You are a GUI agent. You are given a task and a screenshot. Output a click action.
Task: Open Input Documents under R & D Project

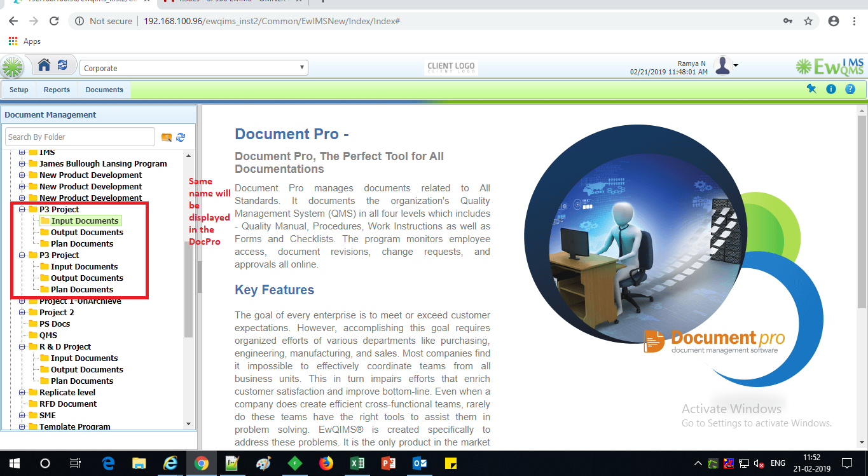point(85,358)
